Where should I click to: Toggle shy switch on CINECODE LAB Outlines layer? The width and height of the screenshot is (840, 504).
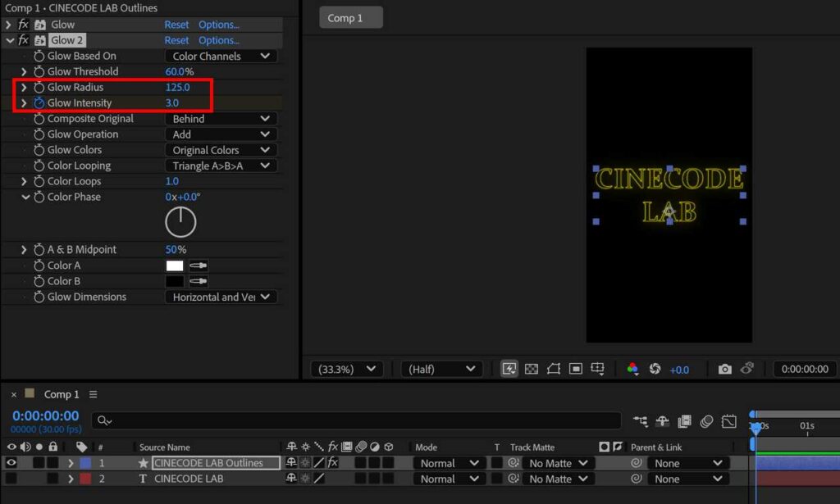coord(291,462)
